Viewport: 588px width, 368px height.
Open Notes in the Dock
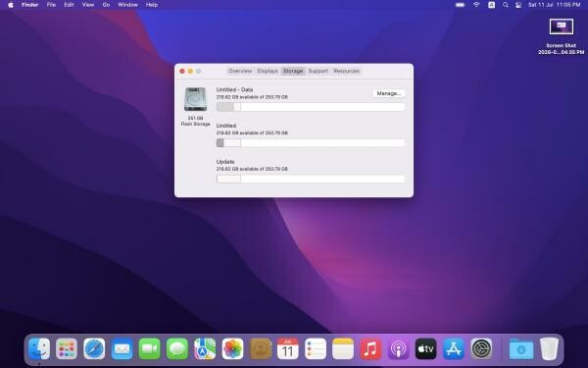pyautogui.click(x=343, y=348)
